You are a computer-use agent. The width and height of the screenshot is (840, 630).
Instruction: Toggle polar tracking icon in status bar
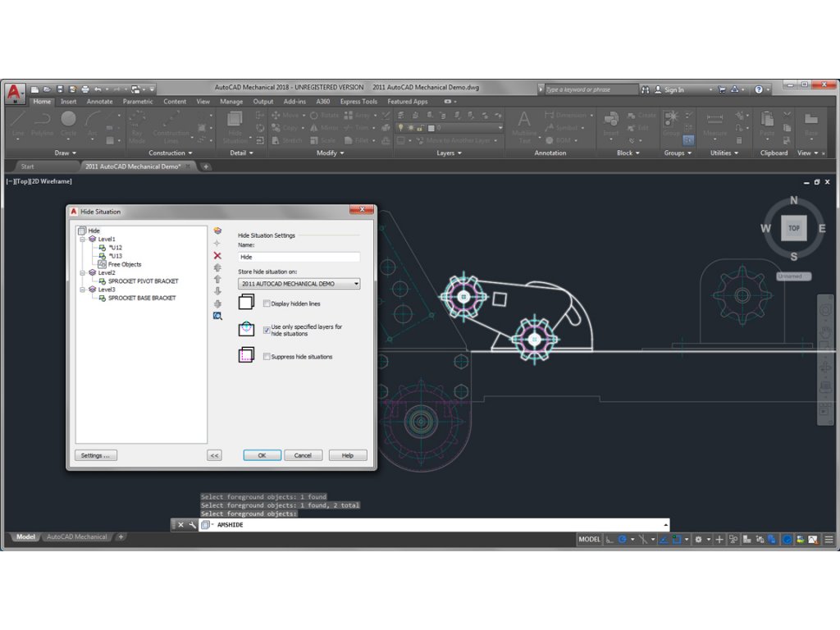coord(623,540)
